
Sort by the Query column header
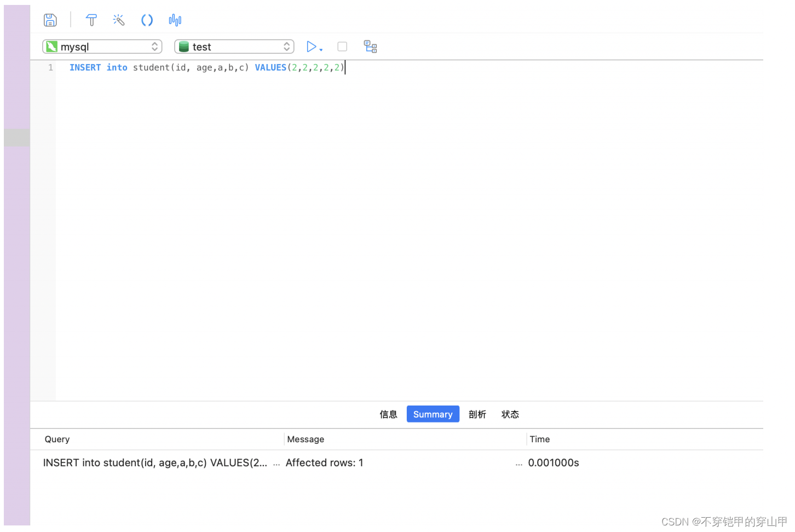(57, 439)
